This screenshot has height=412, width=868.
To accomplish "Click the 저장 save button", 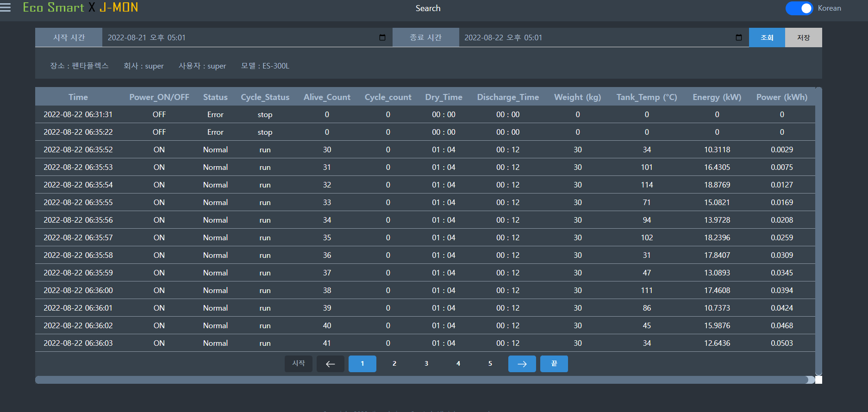I will 803,37.
